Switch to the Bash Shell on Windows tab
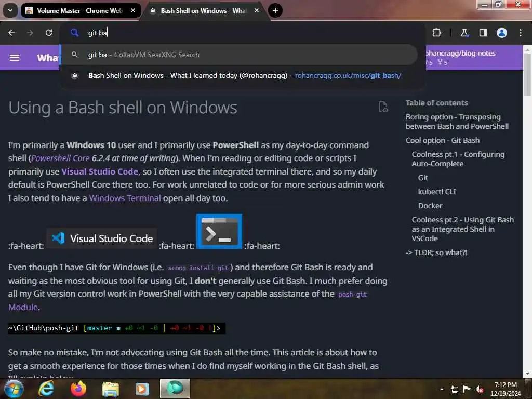Screen dimensions: 532x399 tap(205, 10)
